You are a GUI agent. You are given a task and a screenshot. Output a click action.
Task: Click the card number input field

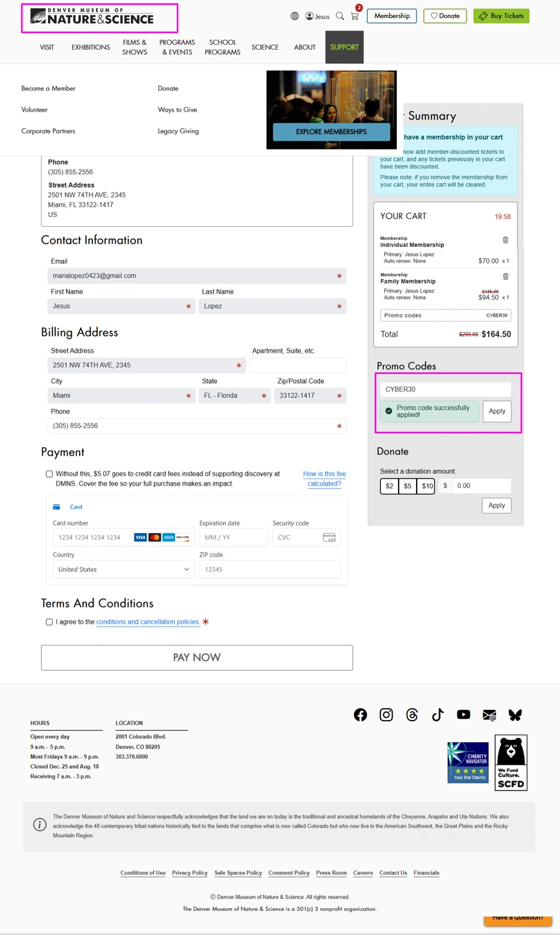(123, 537)
